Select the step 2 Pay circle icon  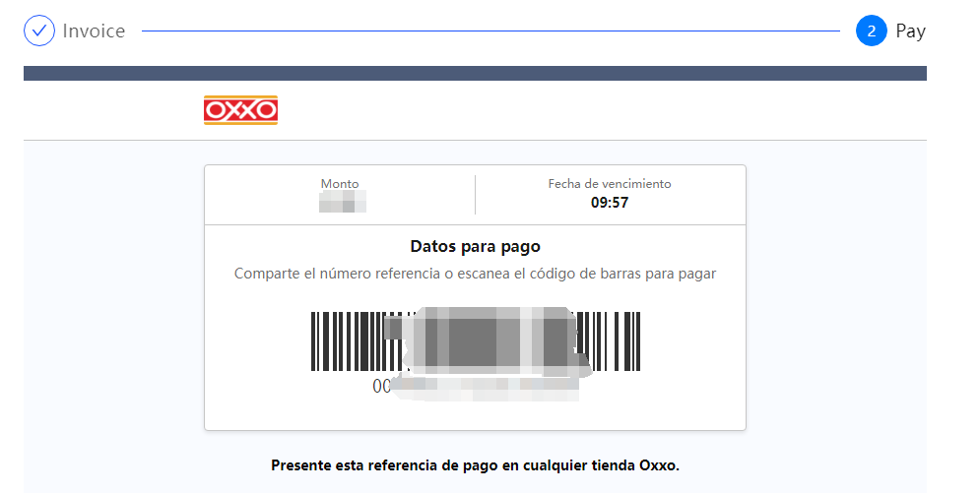(872, 31)
